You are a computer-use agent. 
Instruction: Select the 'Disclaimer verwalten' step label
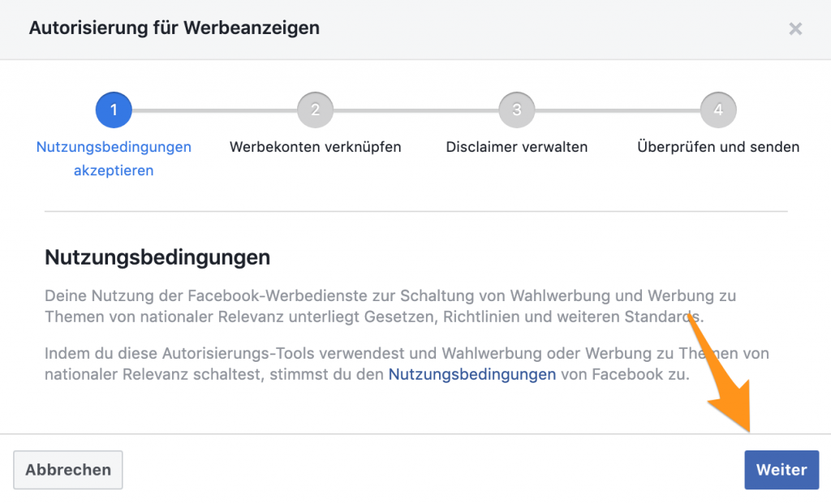point(516,147)
